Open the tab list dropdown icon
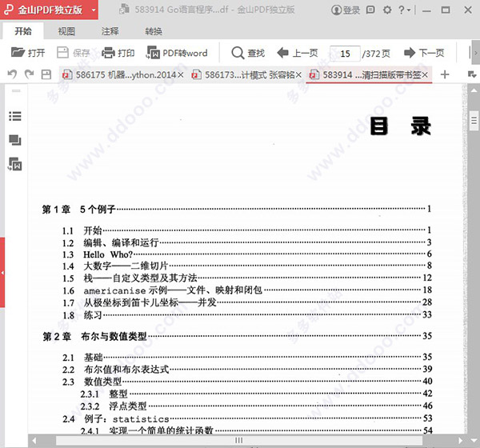The width and height of the screenshot is (480, 448). pos(472,74)
